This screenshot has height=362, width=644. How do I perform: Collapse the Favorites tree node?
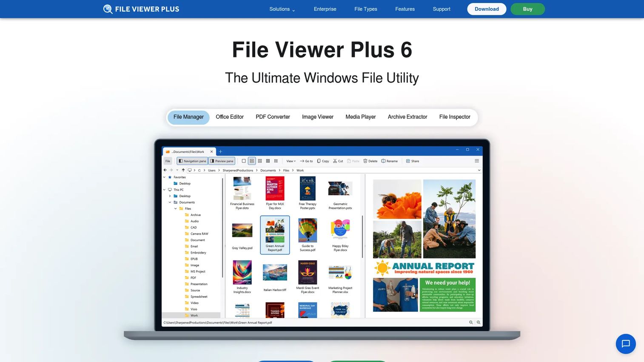165,177
